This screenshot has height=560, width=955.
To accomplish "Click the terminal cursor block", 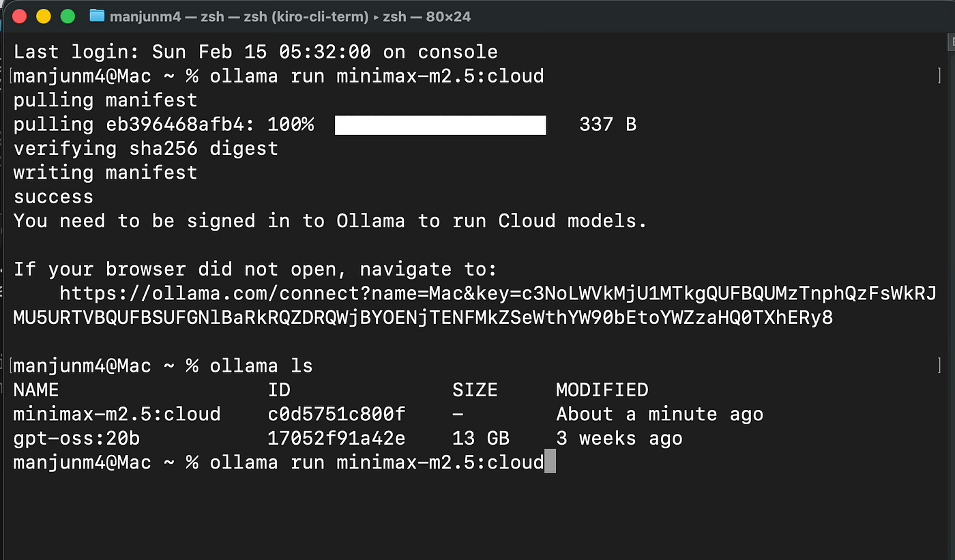I will (550, 462).
